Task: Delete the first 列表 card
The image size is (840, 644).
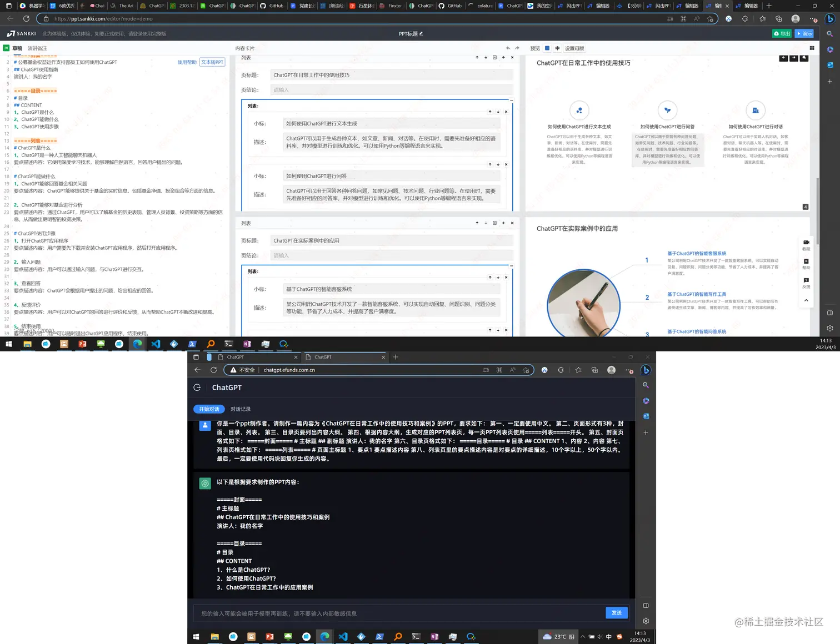Action: click(x=512, y=57)
